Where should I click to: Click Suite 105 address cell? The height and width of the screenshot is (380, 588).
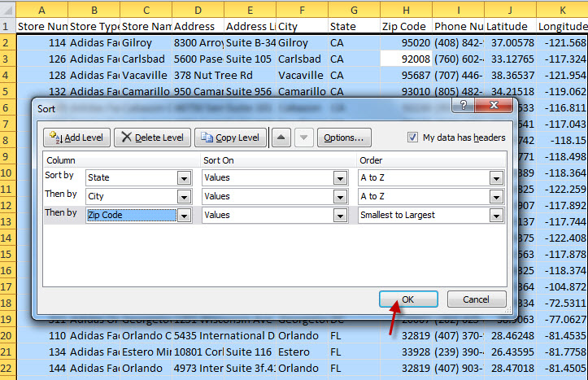point(250,59)
